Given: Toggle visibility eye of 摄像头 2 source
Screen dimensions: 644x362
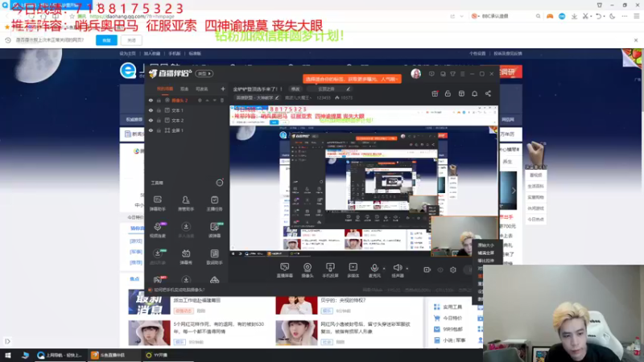Looking at the screenshot, I should point(151,100).
